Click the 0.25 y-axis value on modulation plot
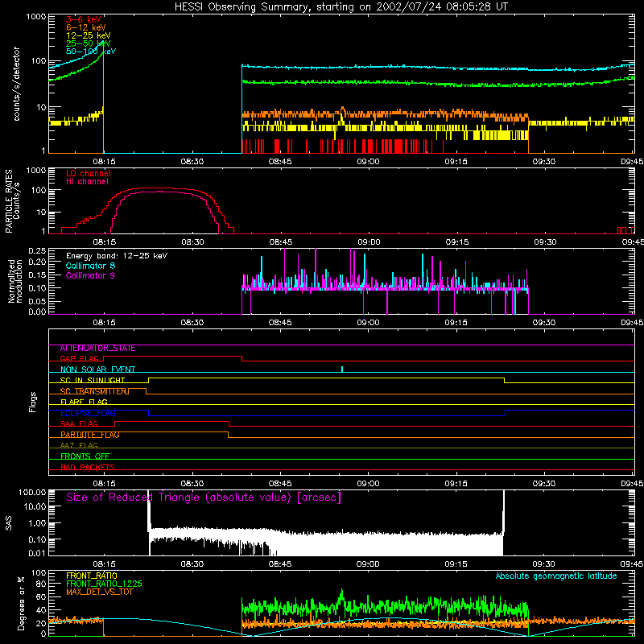644x644 pixels. [x=37, y=250]
